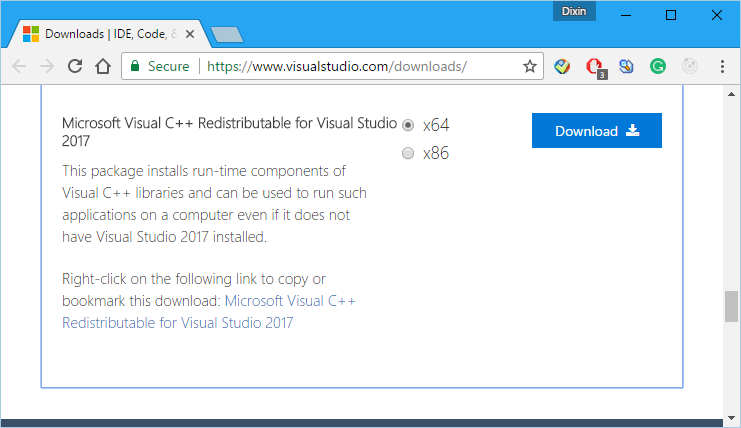Viewport: 741px width, 428px height.
Task: Click the greyed-out circular extension icon
Action: click(x=690, y=67)
